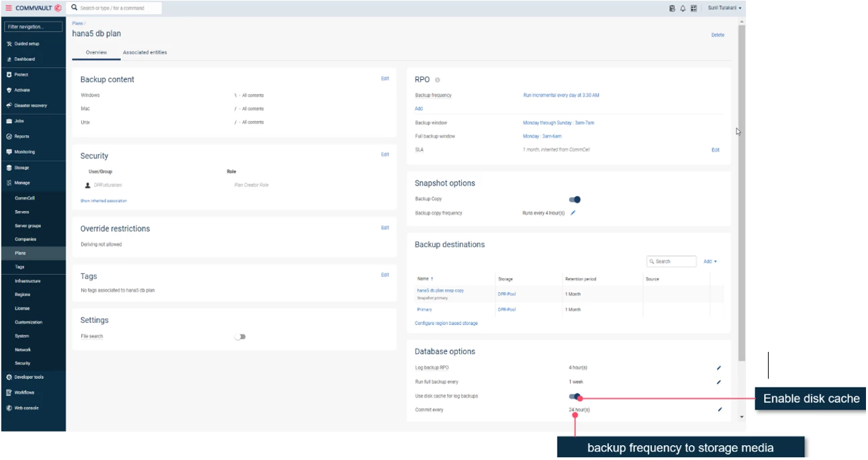This screenshot has height=460, width=868.
Task: Edit the backup copy frequency with the pencil icon
Action: point(573,213)
